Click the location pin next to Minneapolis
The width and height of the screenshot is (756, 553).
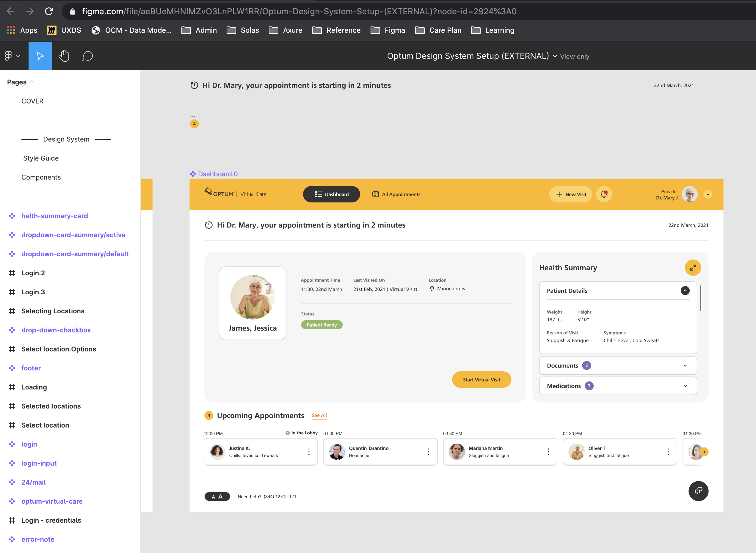pyautogui.click(x=432, y=289)
